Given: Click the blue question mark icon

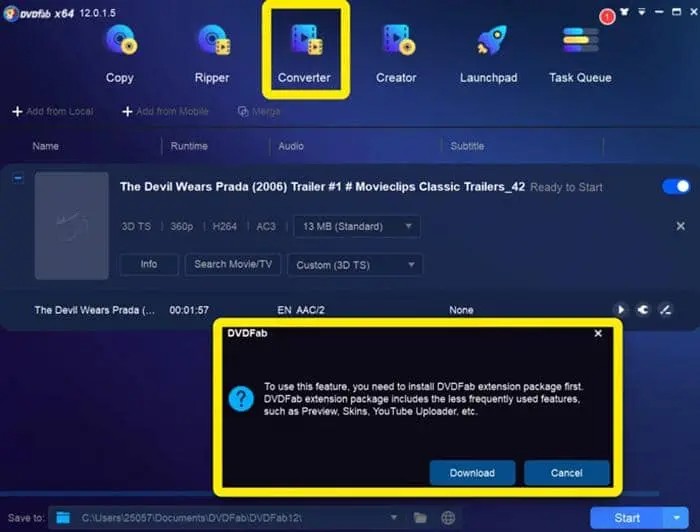Looking at the screenshot, I should (241, 399).
